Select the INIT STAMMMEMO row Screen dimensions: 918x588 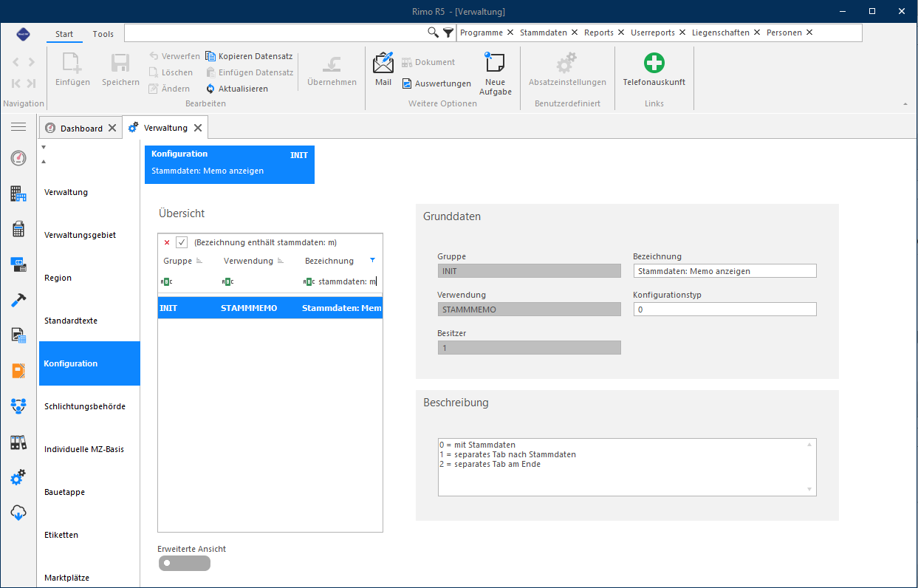tap(270, 308)
